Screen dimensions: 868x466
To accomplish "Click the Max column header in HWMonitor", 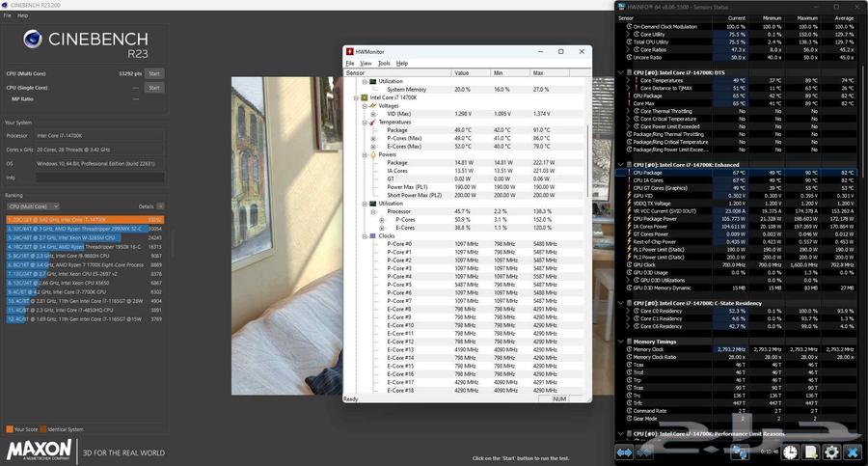I will (x=550, y=72).
